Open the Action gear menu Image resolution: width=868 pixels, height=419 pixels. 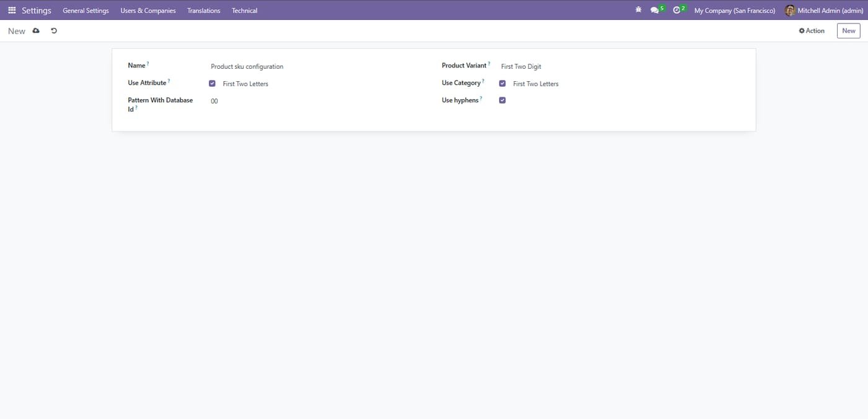(x=812, y=30)
